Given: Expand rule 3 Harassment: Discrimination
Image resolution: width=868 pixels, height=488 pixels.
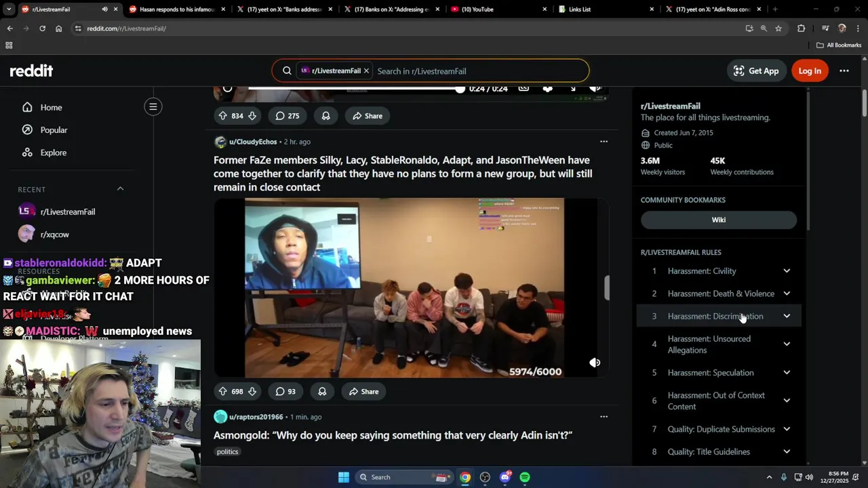Looking at the screenshot, I should point(719,316).
